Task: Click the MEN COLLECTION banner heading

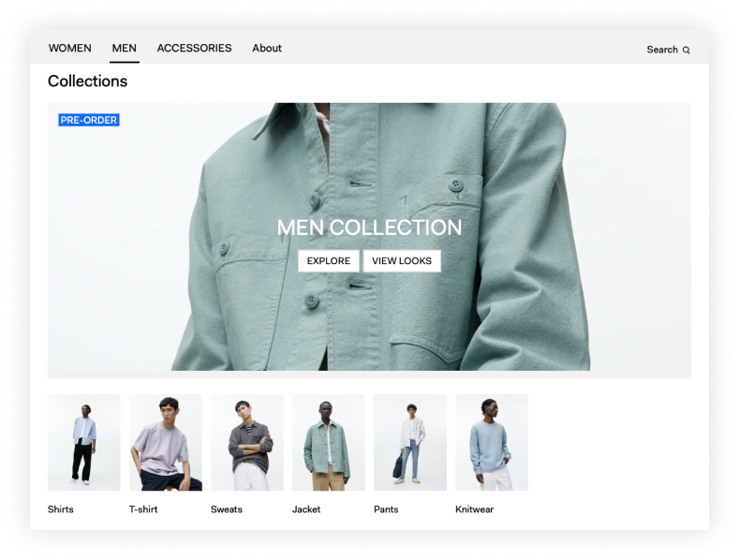Action: (369, 228)
